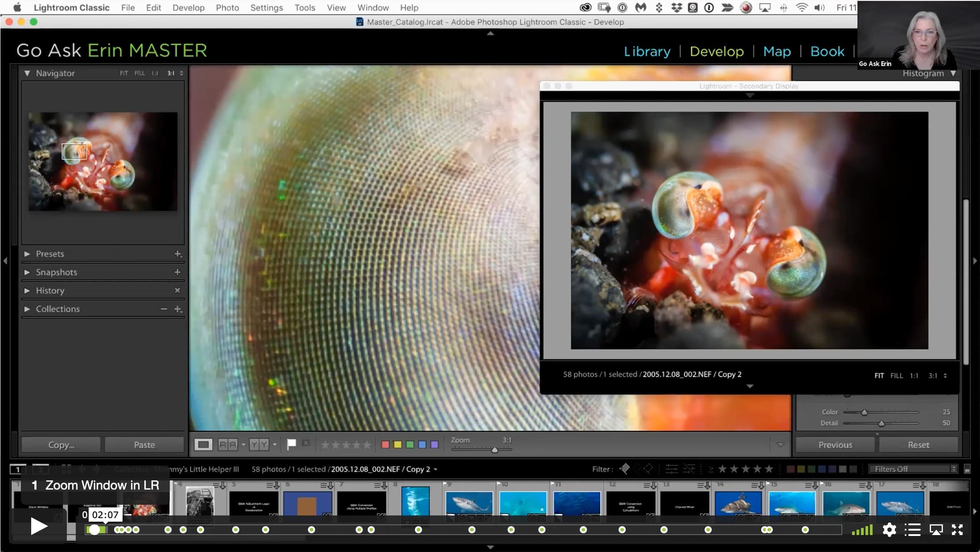980x552 pixels.
Task: Open the Apple menu
Action: [17, 8]
